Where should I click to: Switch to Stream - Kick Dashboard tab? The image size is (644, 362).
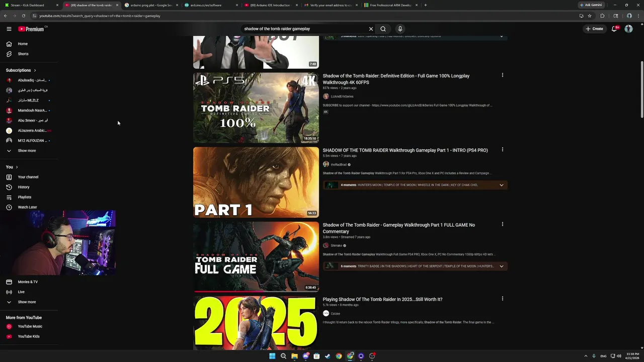point(31,5)
